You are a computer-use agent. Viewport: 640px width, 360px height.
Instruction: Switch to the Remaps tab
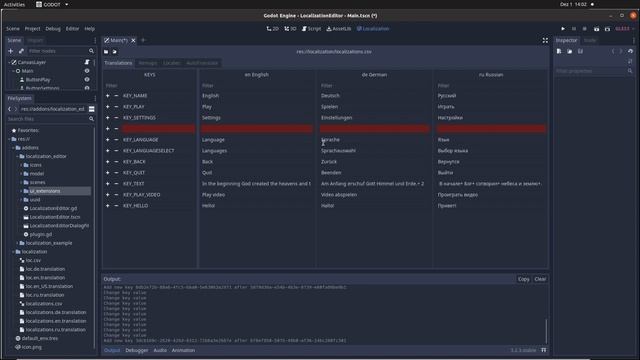tap(148, 63)
